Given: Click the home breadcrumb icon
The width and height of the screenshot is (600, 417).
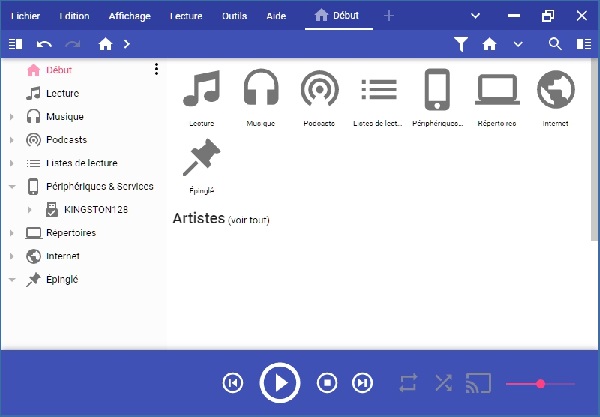Looking at the screenshot, I should click(105, 44).
